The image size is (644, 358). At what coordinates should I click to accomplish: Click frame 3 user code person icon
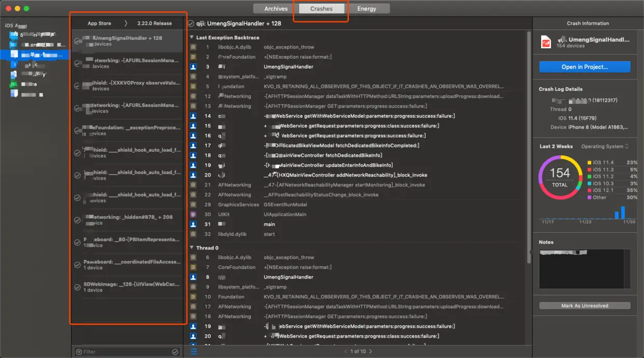tap(193, 67)
